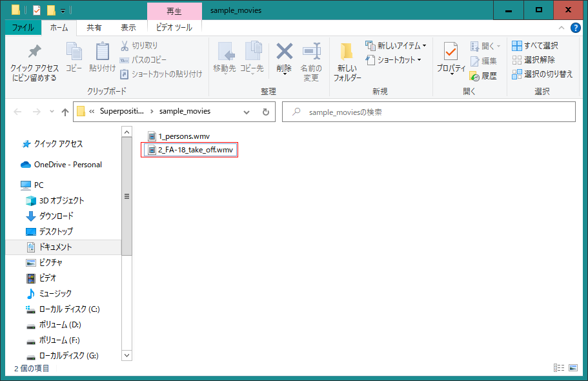This screenshot has height=381, width=588.
Task: Refresh folder with circular arrow button
Action: tap(265, 112)
